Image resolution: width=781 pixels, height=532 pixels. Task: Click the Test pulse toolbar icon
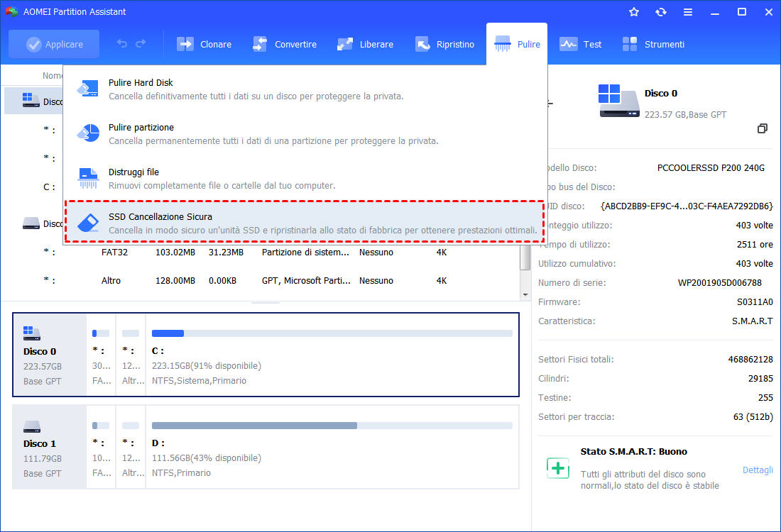pyautogui.click(x=568, y=44)
